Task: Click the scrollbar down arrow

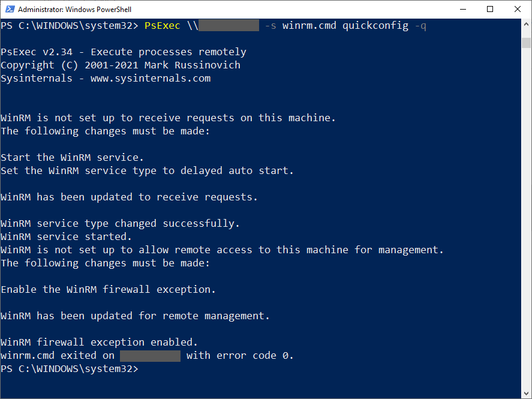Action: point(526,393)
